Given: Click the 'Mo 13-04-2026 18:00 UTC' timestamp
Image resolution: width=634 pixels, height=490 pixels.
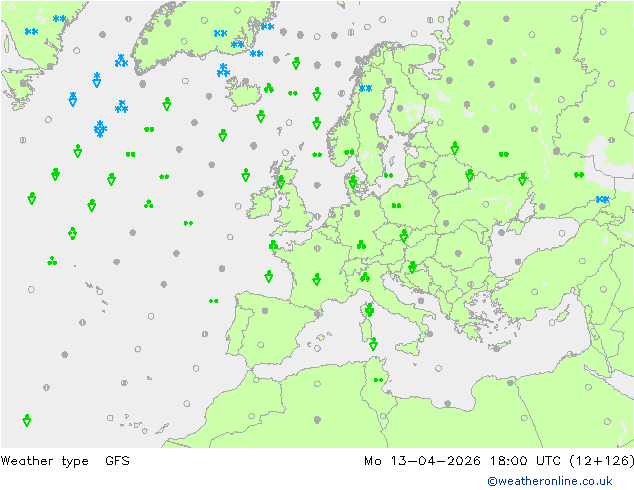Looking at the screenshot, I should (x=463, y=461).
